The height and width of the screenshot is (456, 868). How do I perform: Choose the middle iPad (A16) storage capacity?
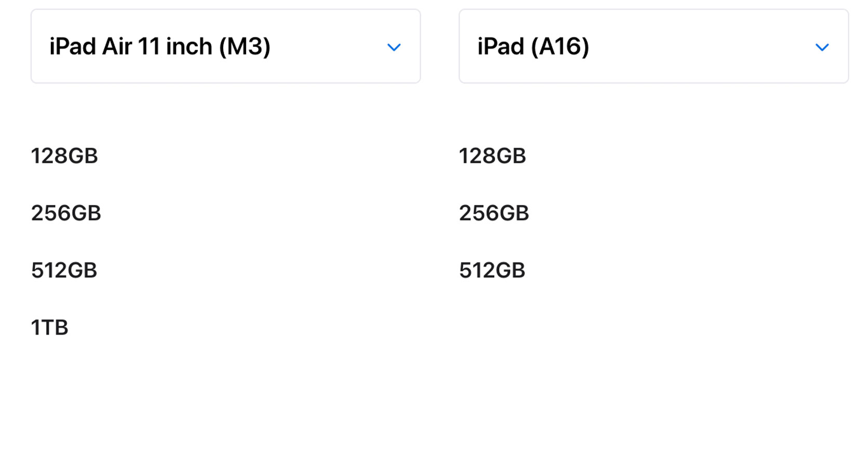494,213
